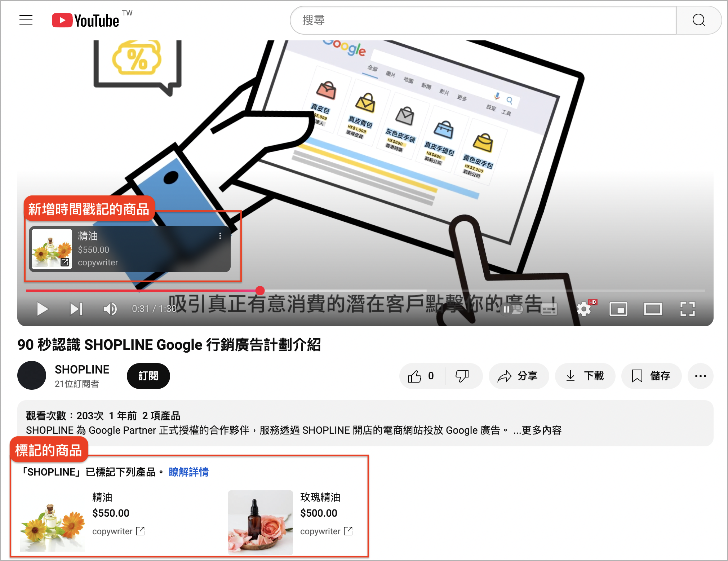Open the 瞭解詳情 link
This screenshot has width=728, height=561.
[x=188, y=472]
